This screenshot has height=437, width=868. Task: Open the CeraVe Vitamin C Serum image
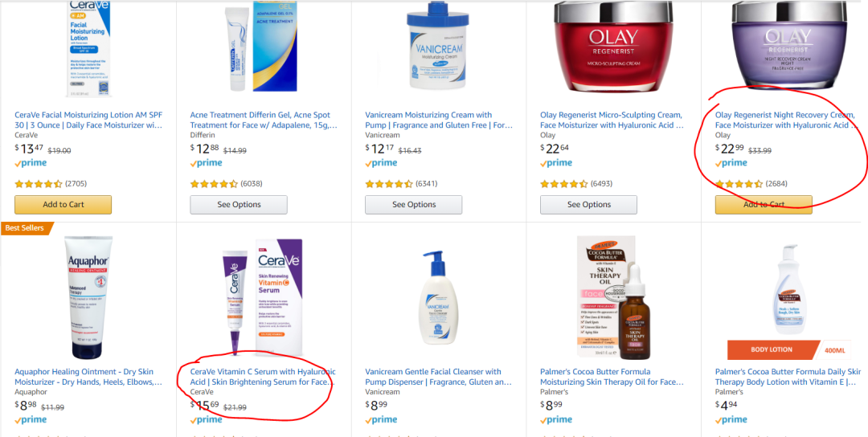(x=263, y=297)
